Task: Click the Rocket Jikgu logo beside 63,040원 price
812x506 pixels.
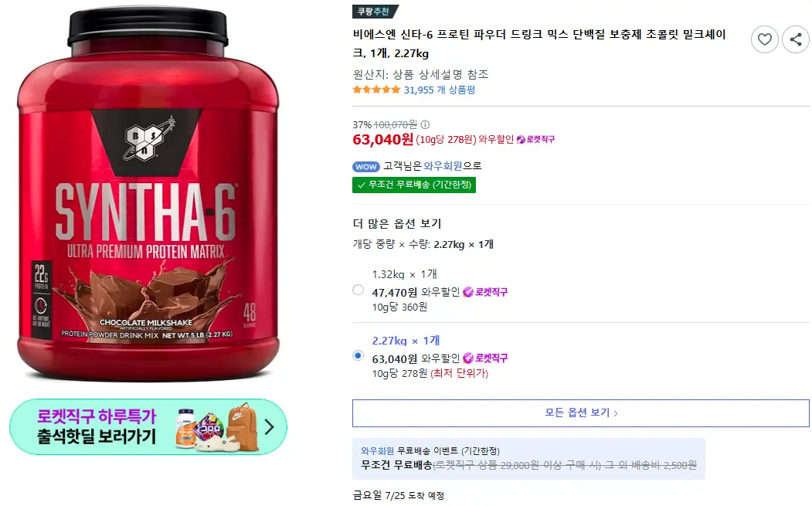Action: pos(535,139)
